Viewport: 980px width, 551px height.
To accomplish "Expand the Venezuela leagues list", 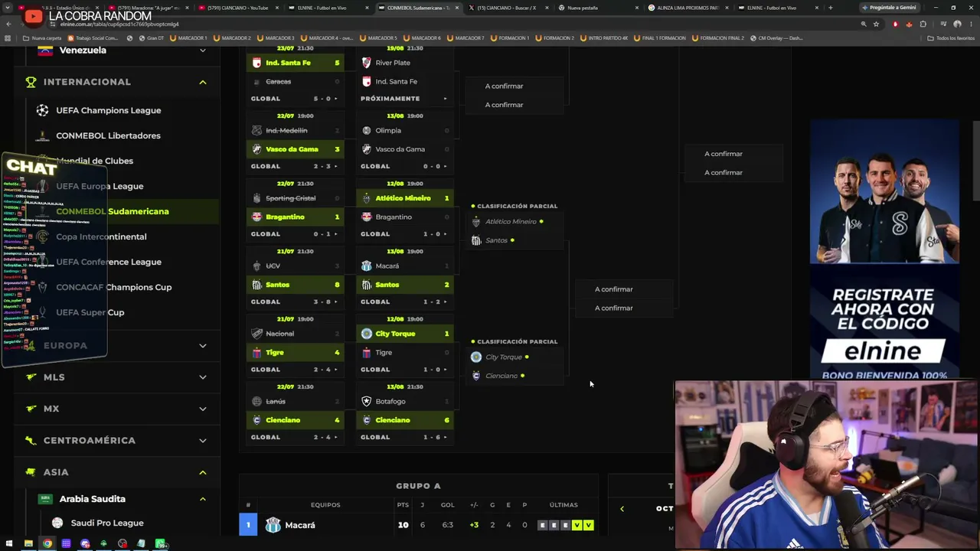I will pos(203,51).
